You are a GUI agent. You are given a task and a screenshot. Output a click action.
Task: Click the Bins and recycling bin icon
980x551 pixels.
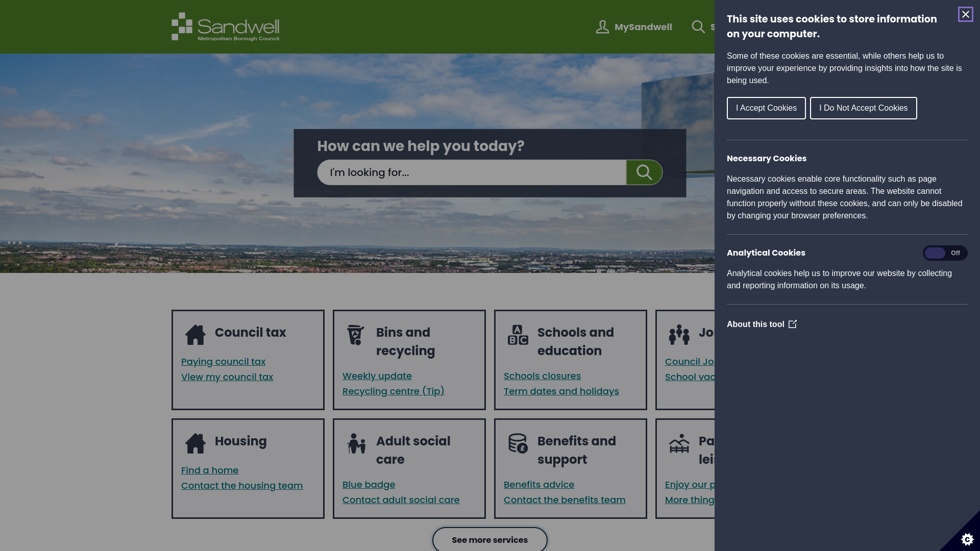click(x=356, y=335)
